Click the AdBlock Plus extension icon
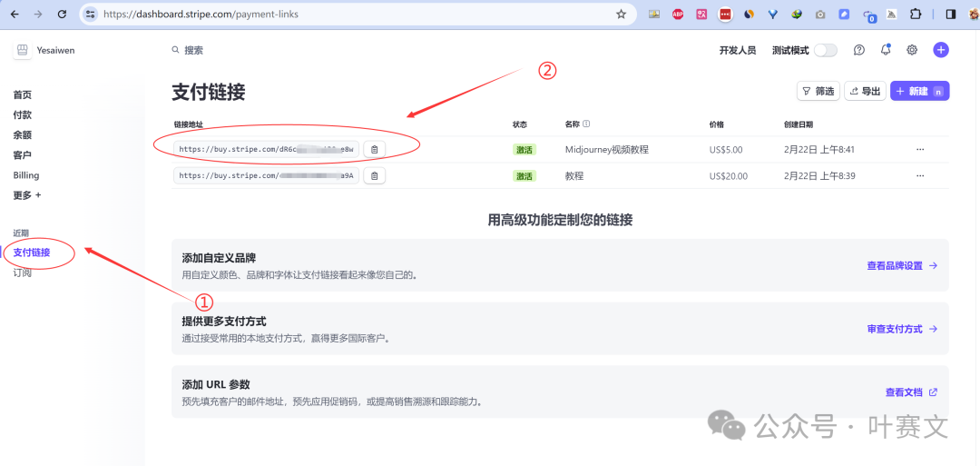 (678, 15)
